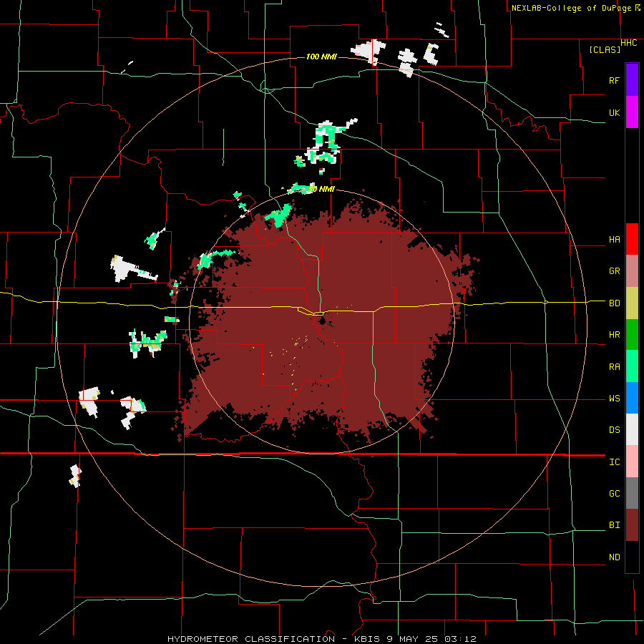
Task: Click the 'IC' legend label
Action: tap(614, 462)
